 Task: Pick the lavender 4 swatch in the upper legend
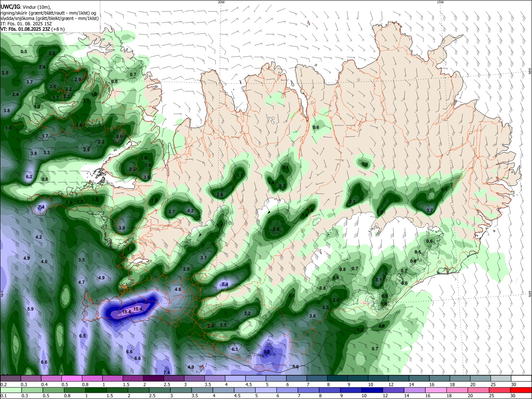click(235, 379)
